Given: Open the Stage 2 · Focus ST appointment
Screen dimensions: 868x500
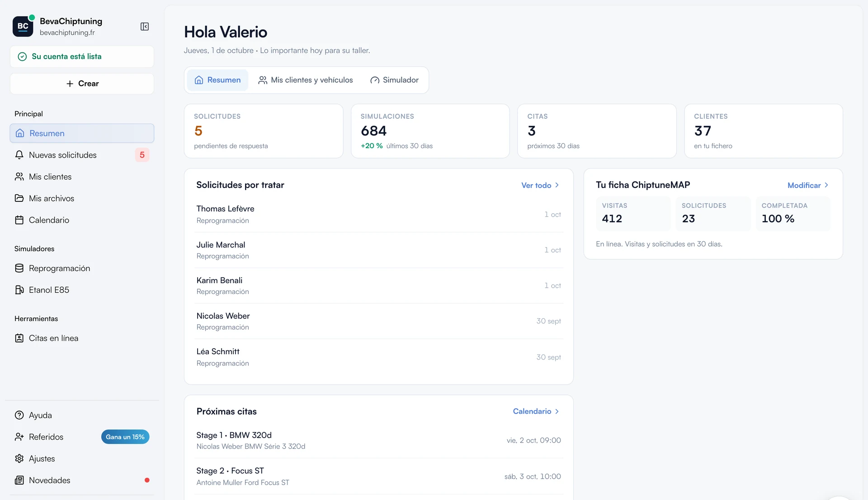Looking at the screenshot, I should (x=378, y=477).
